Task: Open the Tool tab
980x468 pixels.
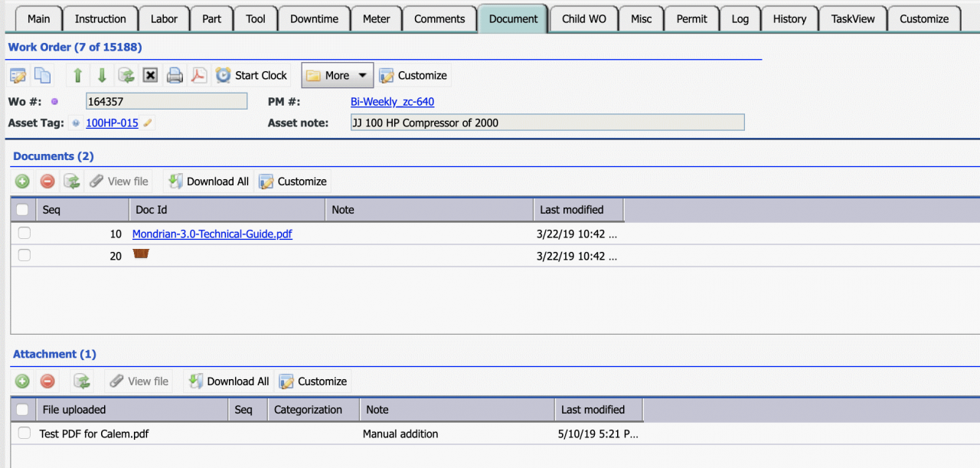Action: pos(256,19)
